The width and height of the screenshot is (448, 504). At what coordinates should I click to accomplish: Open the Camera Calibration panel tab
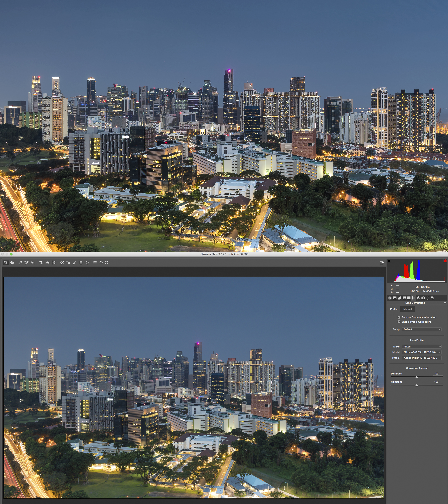423,298
